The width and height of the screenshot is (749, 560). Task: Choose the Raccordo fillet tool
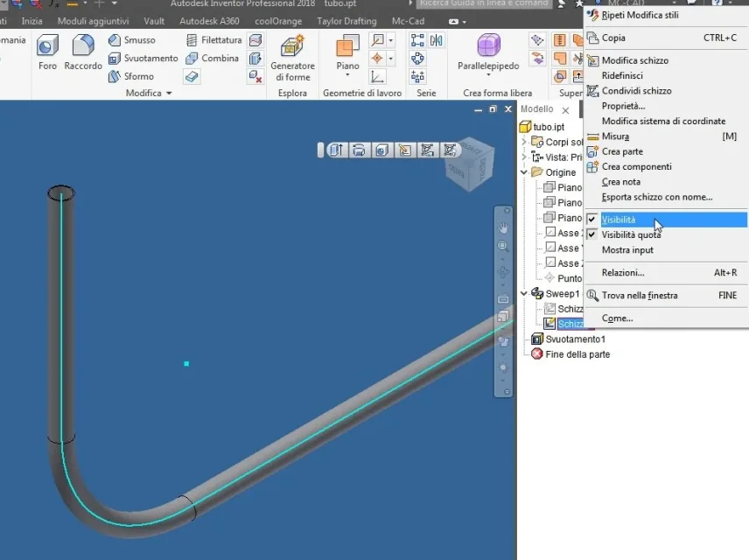click(x=83, y=52)
